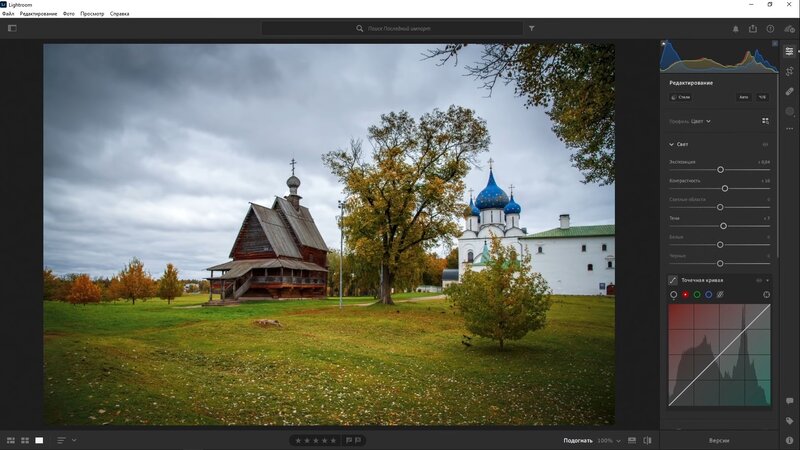Toggle Light section visibility eye
800x450 pixels.
point(765,144)
